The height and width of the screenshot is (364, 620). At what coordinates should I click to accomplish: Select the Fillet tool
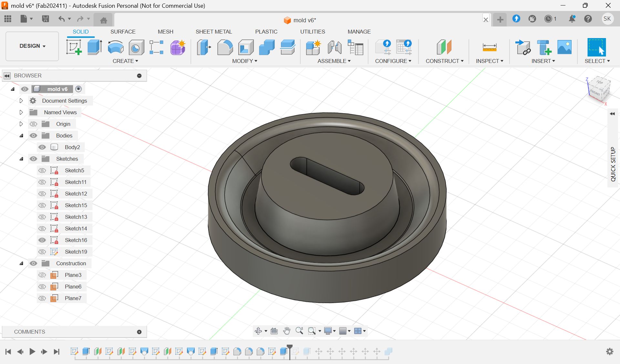[x=225, y=47]
